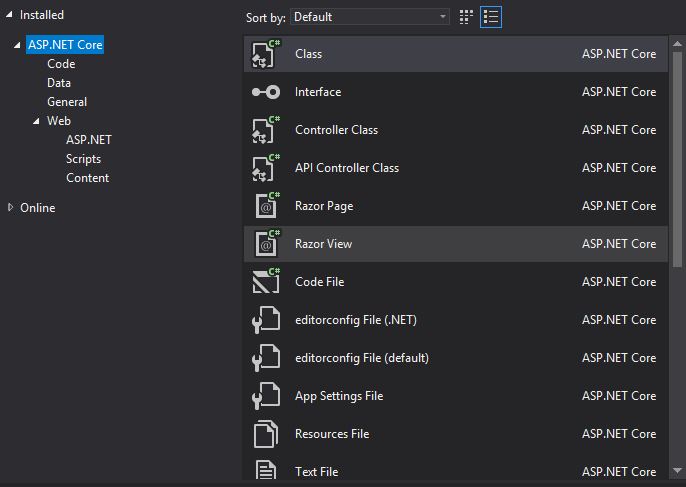Collapse the Web tree node arrow

[x=36, y=121]
